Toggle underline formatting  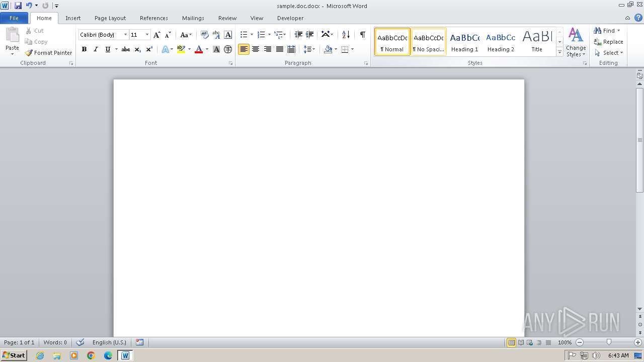pyautogui.click(x=107, y=49)
